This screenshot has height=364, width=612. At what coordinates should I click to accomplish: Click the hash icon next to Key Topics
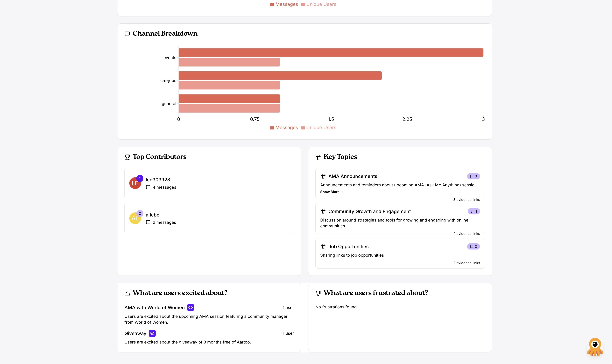318,157
